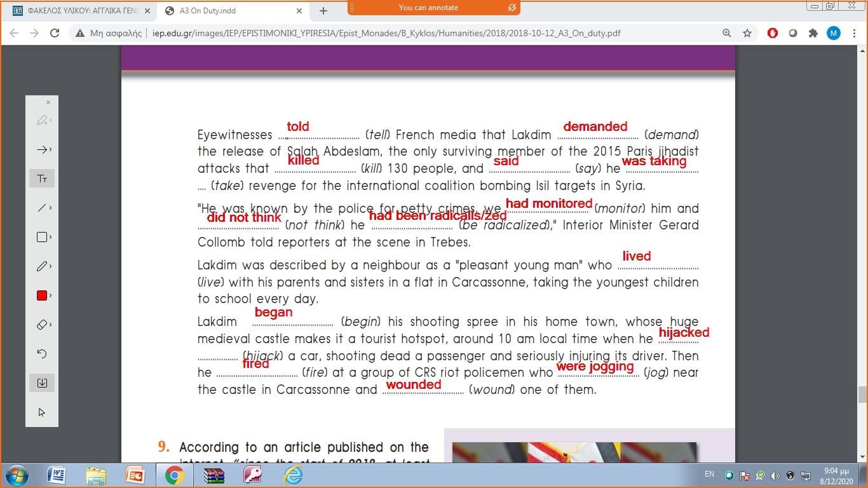The height and width of the screenshot is (488, 868).
Task: Reload the current page
Action: 55,34
